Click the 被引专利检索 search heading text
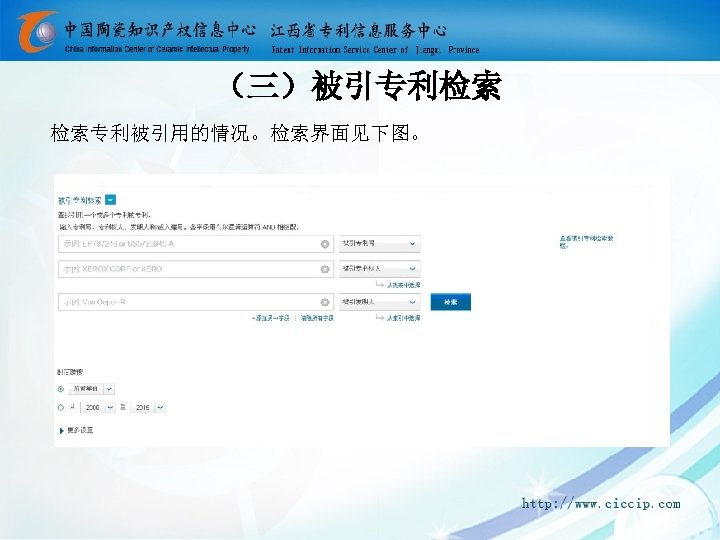Image resolution: width=720 pixels, height=540 pixels. (x=80, y=200)
